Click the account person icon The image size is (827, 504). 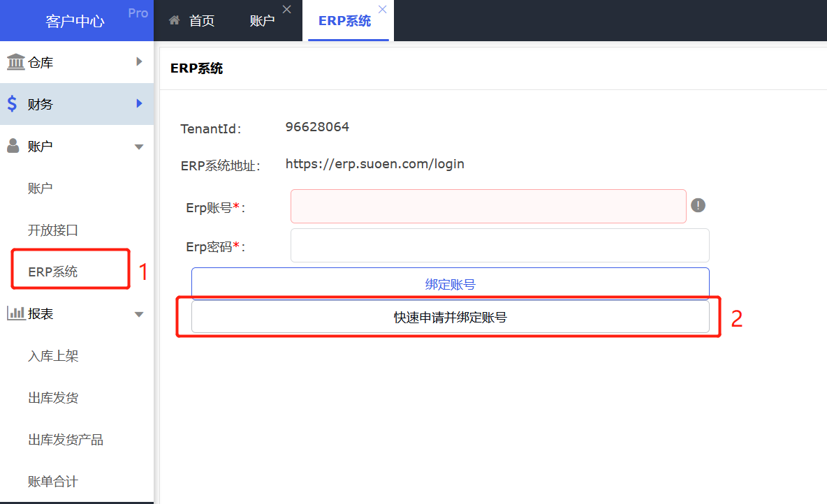click(x=13, y=146)
